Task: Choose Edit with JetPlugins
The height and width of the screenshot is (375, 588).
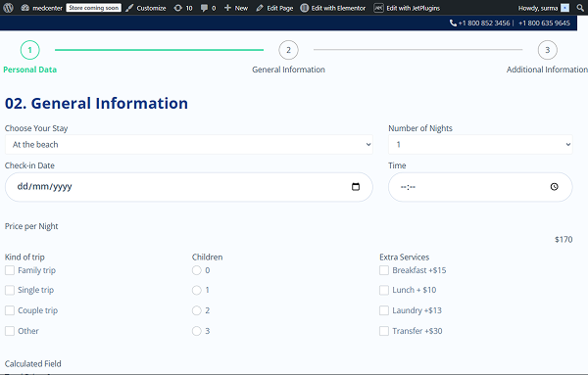Action: (407, 8)
